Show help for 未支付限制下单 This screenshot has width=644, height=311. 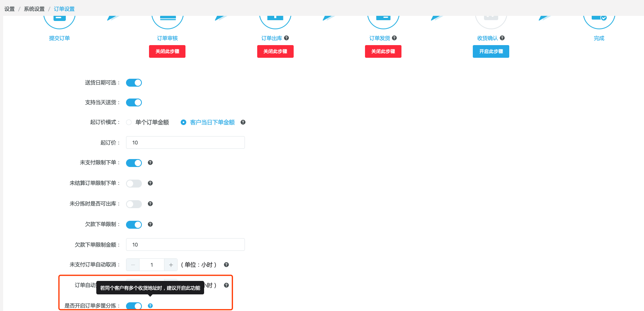coord(150,163)
